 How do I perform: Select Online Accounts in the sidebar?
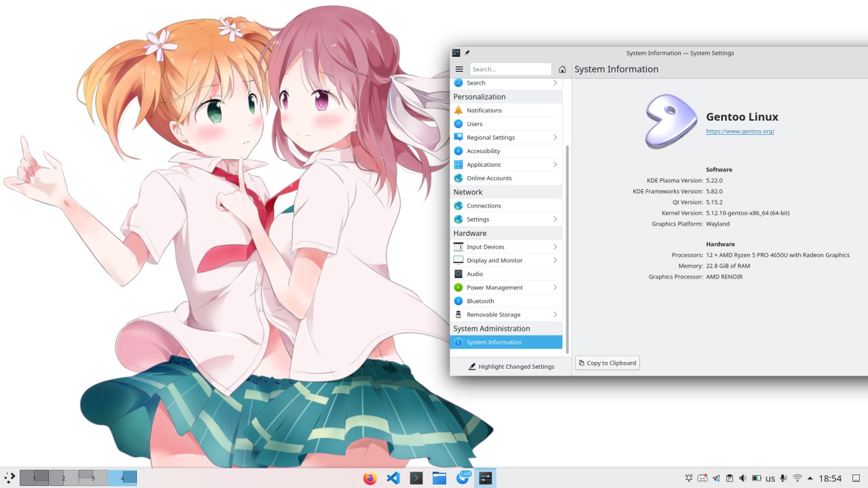[x=506, y=178]
